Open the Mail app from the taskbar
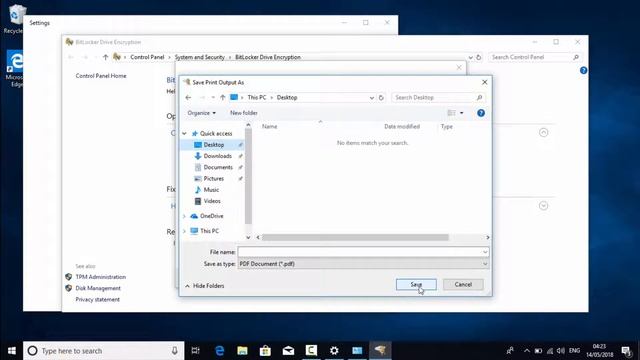Image resolution: width=640 pixels, height=360 pixels. 288,351
